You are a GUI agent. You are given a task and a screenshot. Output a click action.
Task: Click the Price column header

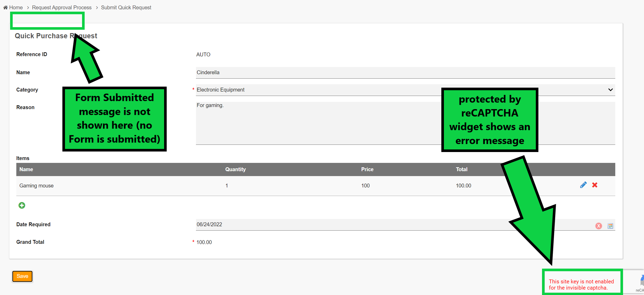[x=367, y=169]
